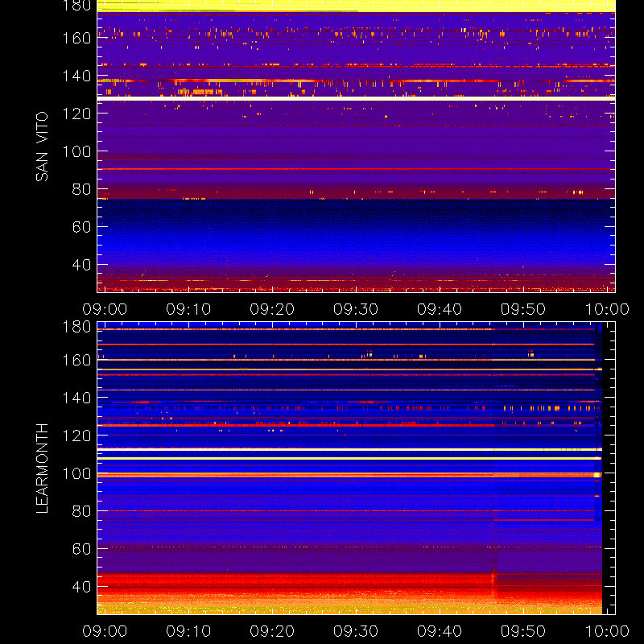Screen dimensions: 644x644
Task: Click the 40 tick label on Learmonth axis
Action: tap(81, 587)
